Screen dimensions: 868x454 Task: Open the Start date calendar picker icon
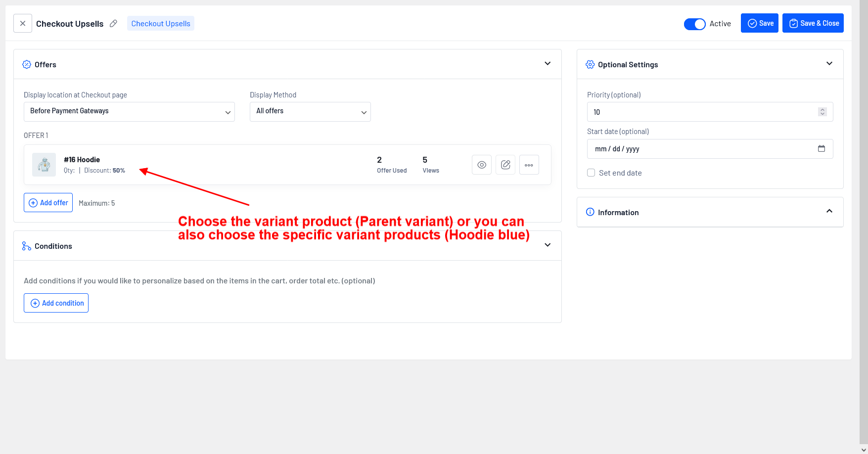(x=822, y=148)
